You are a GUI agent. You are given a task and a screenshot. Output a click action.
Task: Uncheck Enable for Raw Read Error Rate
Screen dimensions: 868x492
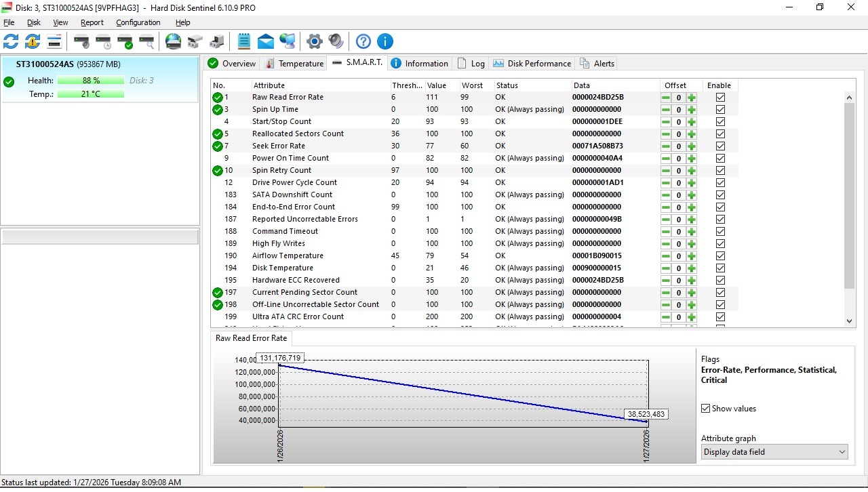[x=720, y=98]
